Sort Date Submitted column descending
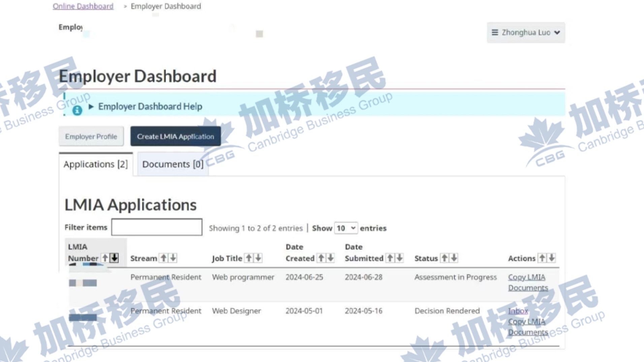 pos(399,258)
